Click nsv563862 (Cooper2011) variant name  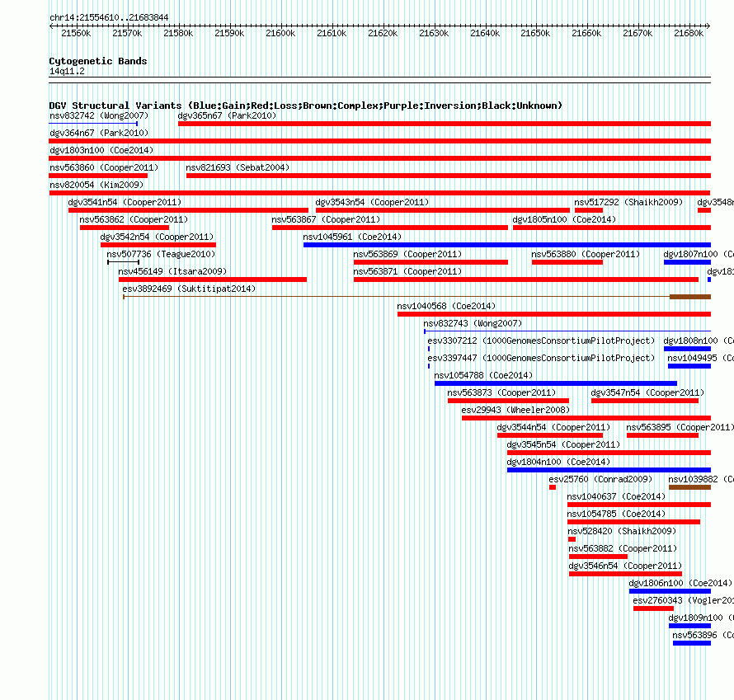click(x=134, y=219)
